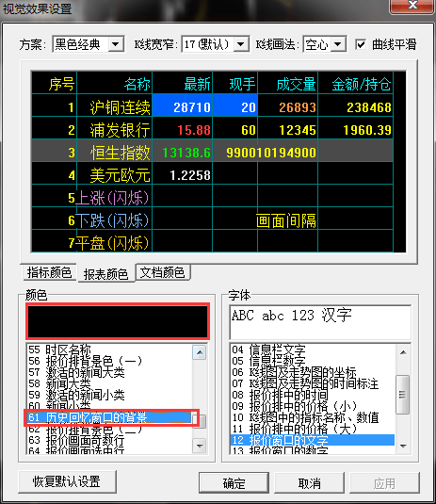Switch to the 文档颜色 tab
The width and height of the screenshot is (436, 504).
pos(163,272)
